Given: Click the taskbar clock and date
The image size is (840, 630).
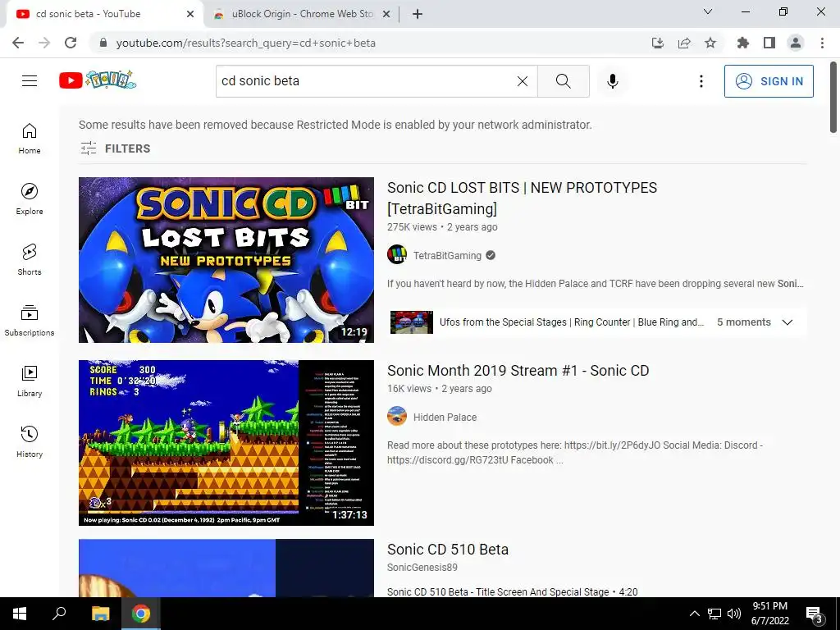Looking at the screenshot, I should (x=769, y=614).
